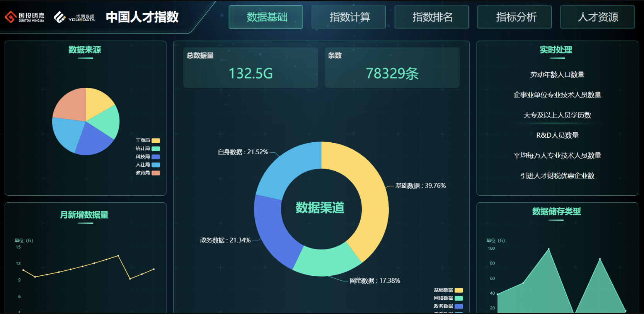Click the YOUEDATA 优易数据 logo
This screenshot has width=644, height=314.
tap(74, 17)
